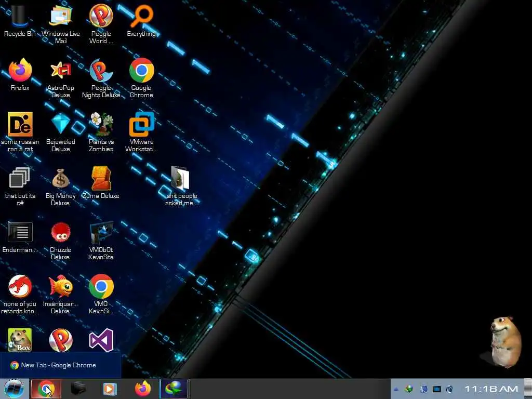Select the purple Visual Studio icon
Screen dimensions: 532x399
click(101, 340)
